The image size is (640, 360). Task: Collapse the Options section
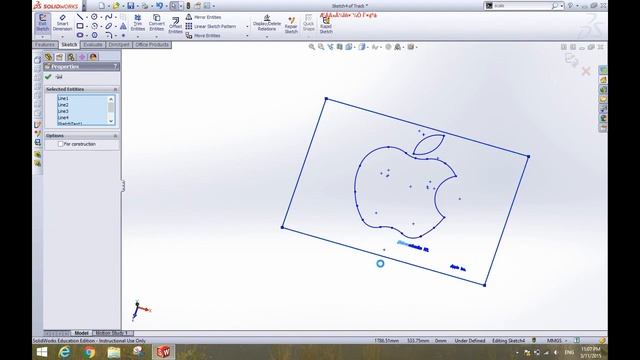[115, 136]
